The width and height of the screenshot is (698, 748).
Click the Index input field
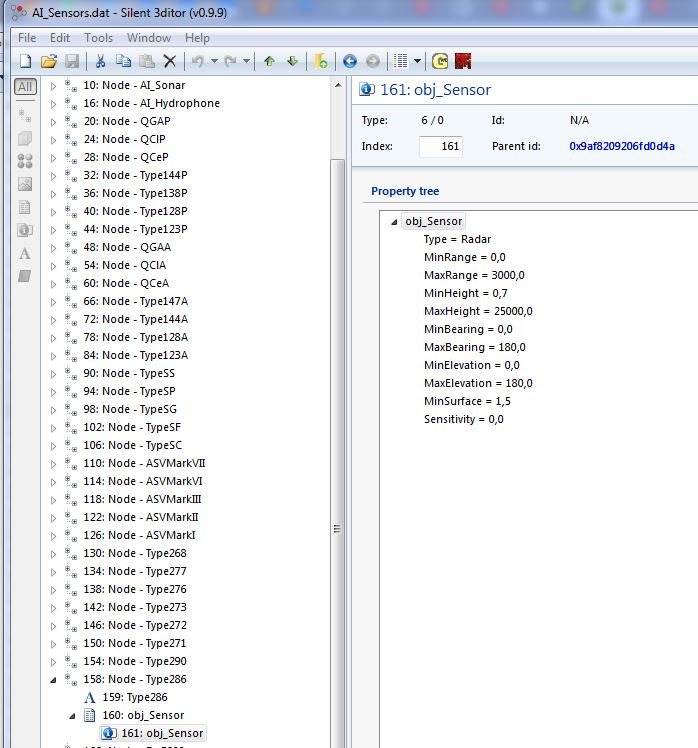point(440,146)
